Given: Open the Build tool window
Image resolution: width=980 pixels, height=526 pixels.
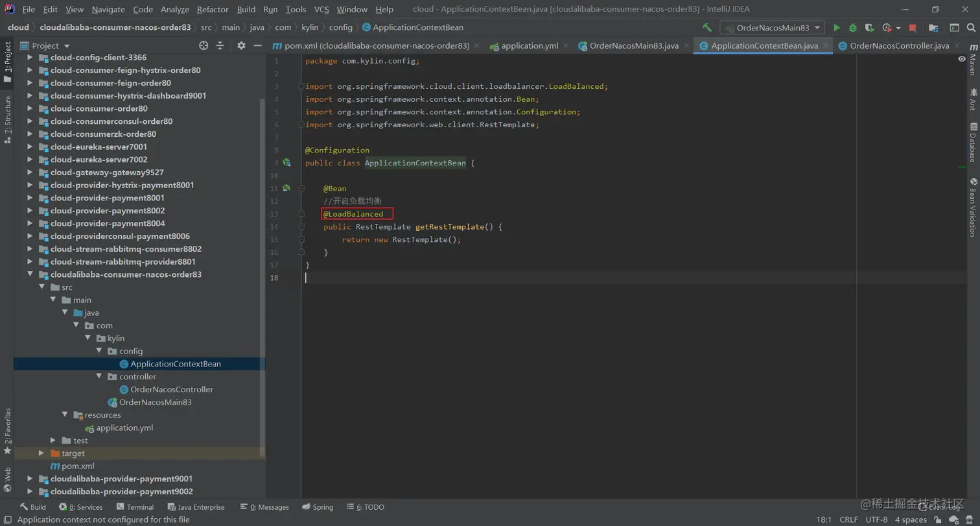Looking at the screenshot, I should pyautogui.click(x=32, y=507).
